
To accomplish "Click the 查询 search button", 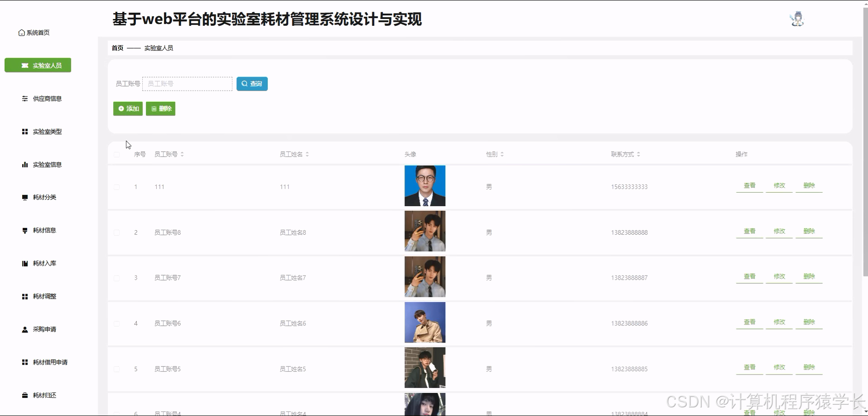I will [252, 84].
